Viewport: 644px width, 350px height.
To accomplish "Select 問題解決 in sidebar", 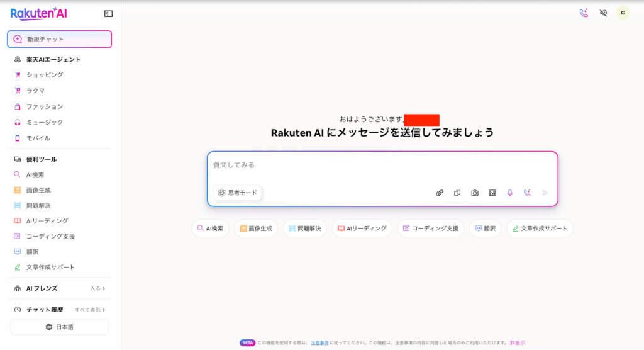I will 38,205.
